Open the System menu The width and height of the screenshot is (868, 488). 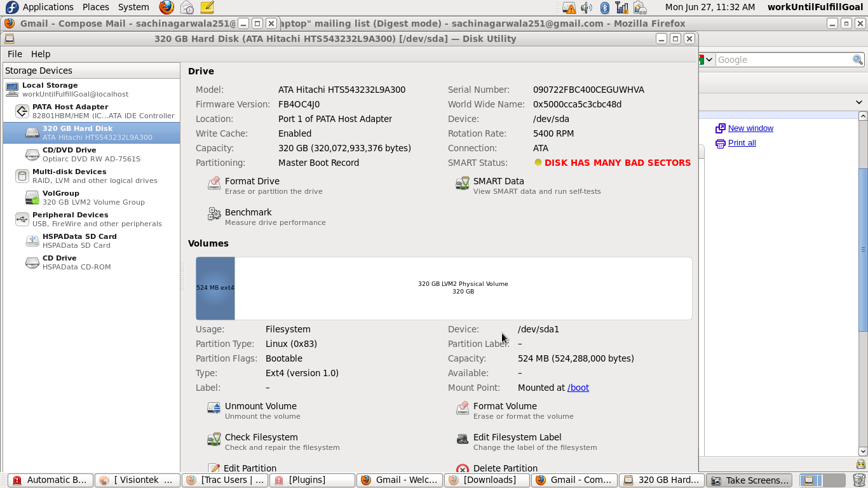click(x=133, y=7)
